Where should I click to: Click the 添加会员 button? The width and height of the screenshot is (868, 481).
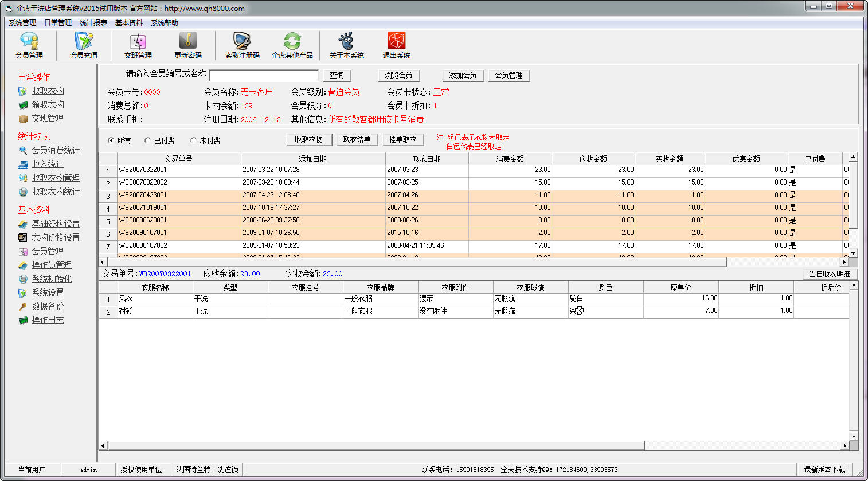point(463,75)
